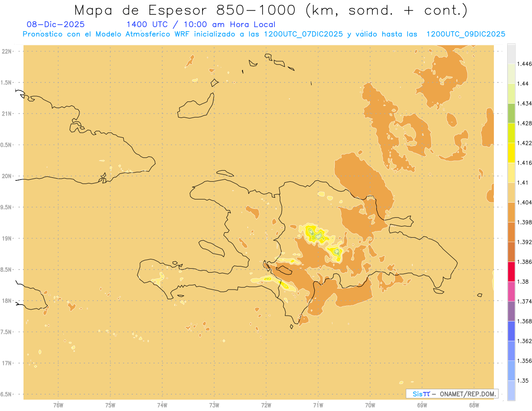Click the 17N latitude axis label

click(x=7, y=363)
